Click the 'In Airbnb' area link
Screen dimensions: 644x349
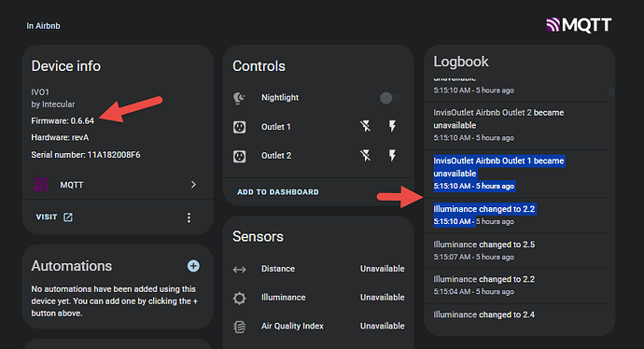[x=43, y=26]
